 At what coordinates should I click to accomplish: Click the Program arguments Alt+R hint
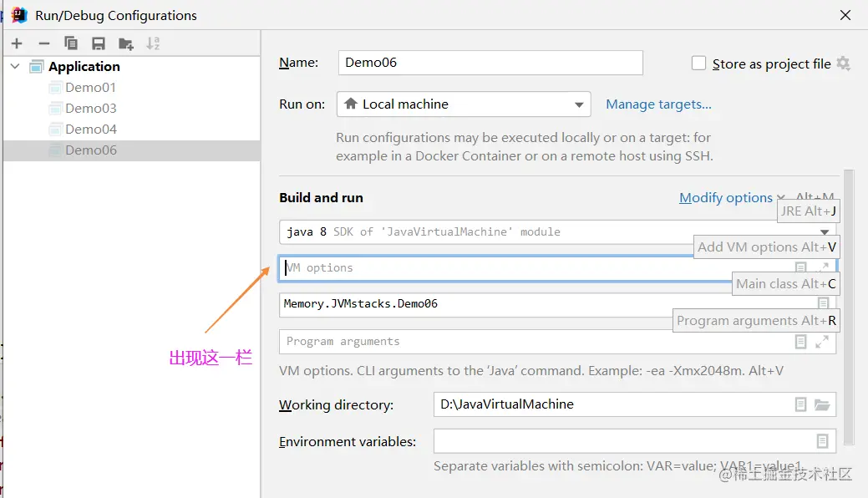pos(756,321)
